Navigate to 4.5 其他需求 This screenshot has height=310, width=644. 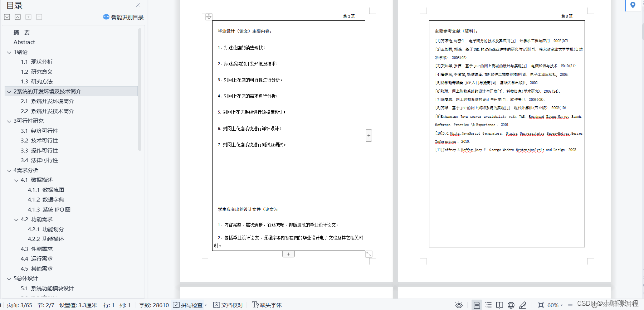pyautogui.click(x=36, y=268)
